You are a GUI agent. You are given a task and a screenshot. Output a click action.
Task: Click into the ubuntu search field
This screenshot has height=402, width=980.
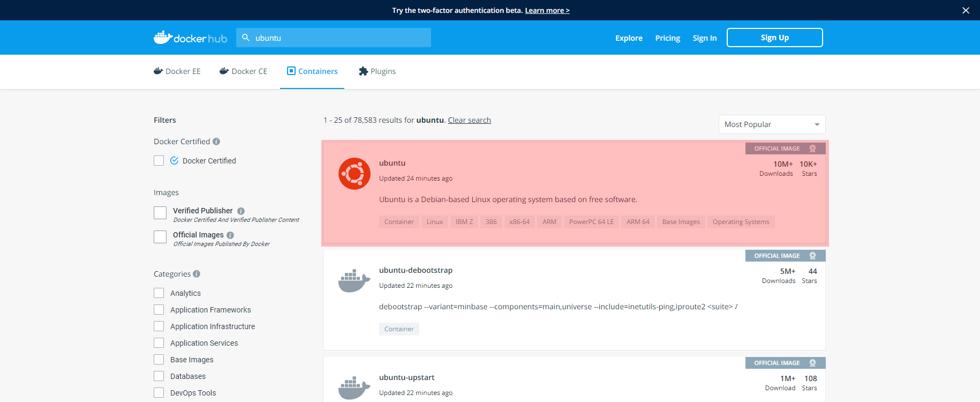334,38
